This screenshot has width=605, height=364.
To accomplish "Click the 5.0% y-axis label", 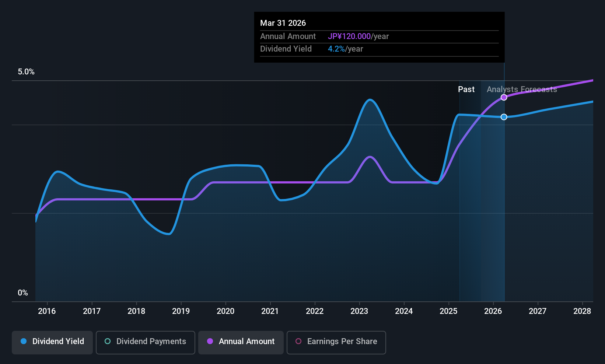I will 26,72.
